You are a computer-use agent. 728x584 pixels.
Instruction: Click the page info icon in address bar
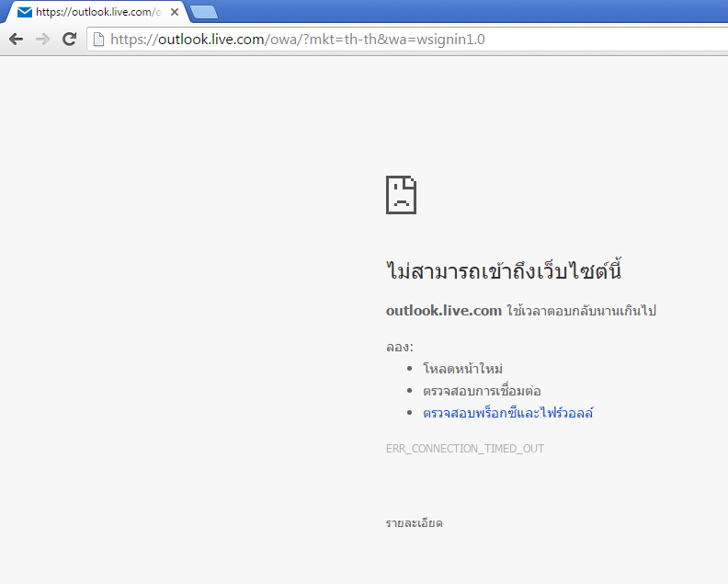click(x=98, y=39)
